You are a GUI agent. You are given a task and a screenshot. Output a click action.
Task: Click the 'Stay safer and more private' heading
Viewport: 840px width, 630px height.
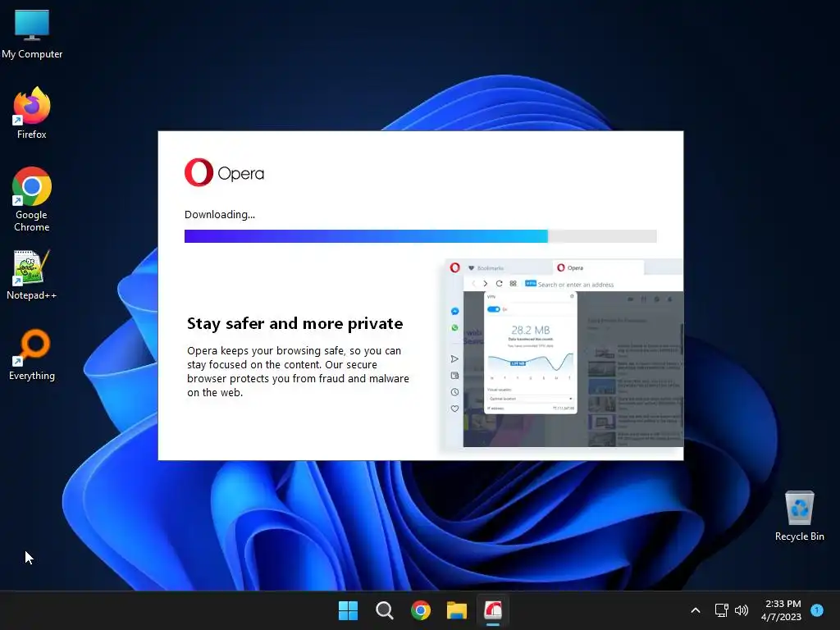point(295,323)
